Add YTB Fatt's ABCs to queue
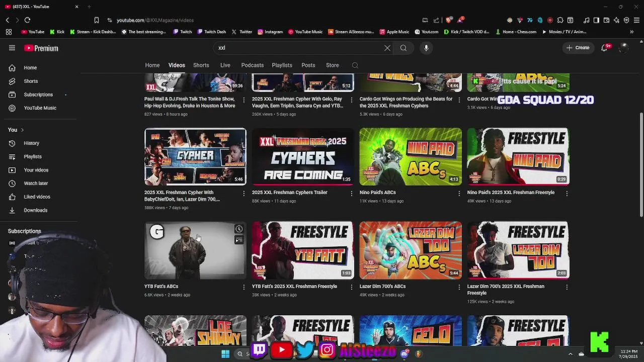Image resolution: width=644 pixels, height=362 pixels. (239, 240)
